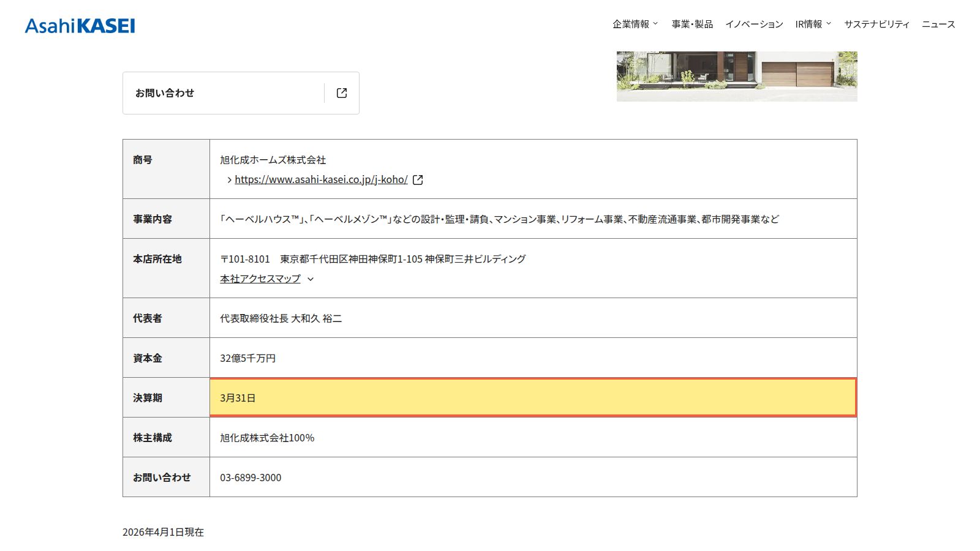Click the phone number 03-6899-3000
The width and height of the screenshot is (980, 551).
pyautogui.click(x=251, y=478)
